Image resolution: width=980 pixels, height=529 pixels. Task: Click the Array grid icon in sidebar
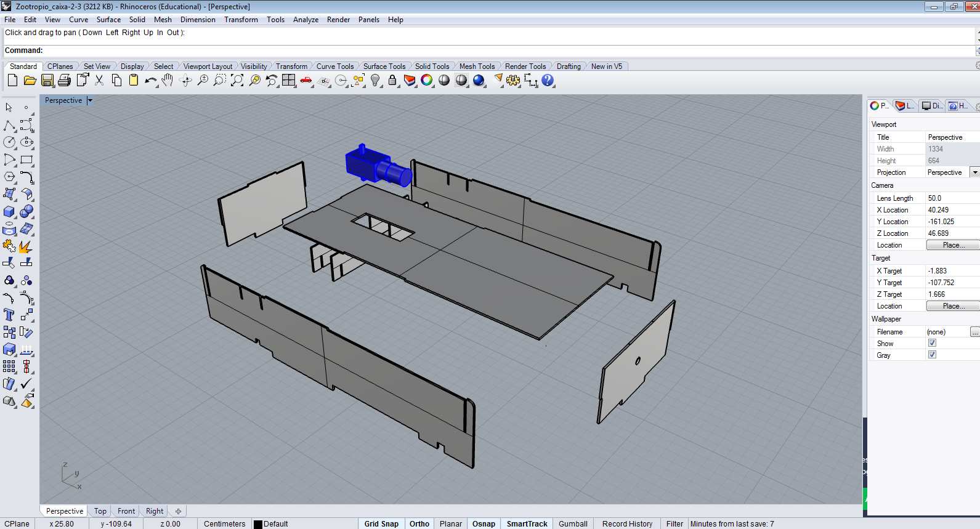click(x=9, y=366)
